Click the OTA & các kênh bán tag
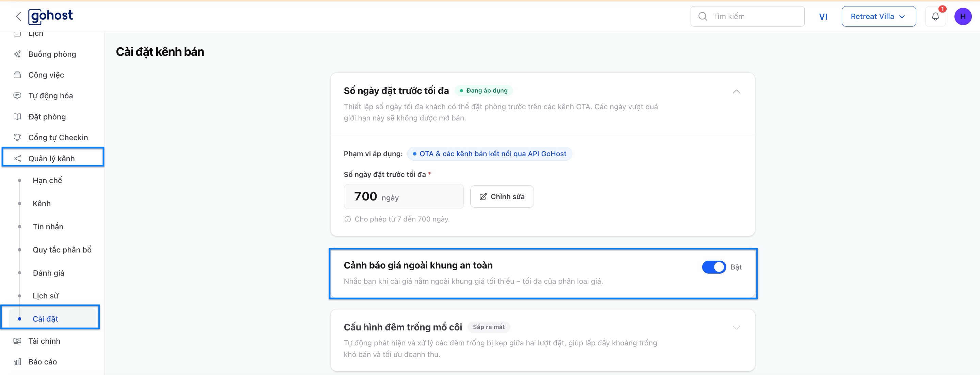The width and height of the screenshot is (980, 375). pos(489,154)
